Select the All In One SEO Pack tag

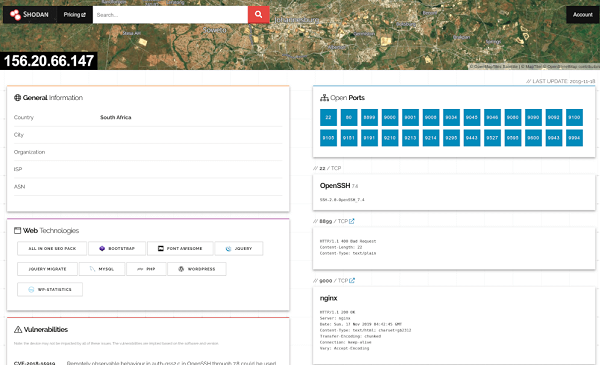tap(52, 248)
